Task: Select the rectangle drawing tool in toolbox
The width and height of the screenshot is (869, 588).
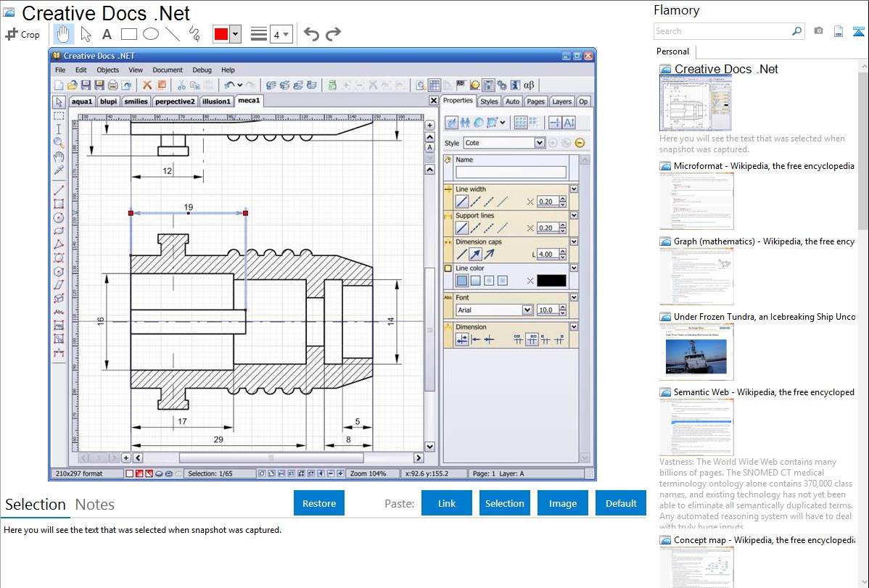Action: click(59, 204)
